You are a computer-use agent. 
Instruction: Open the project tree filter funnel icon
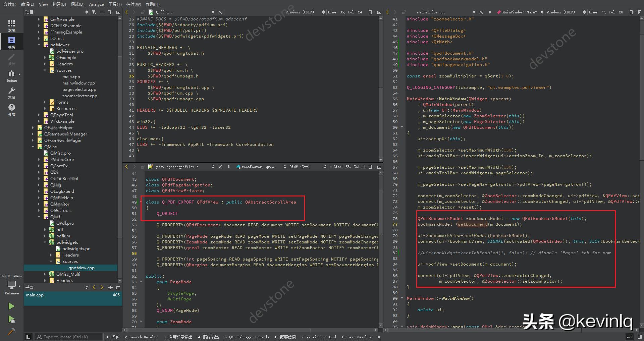[94, 12]
